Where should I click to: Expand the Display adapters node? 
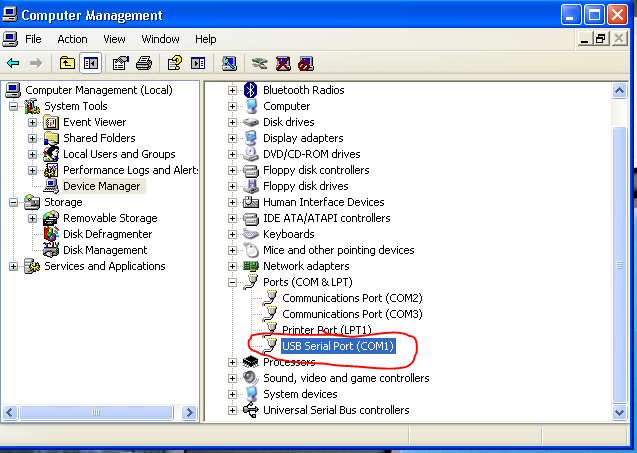pyautogui.click(x=232, y=138)
